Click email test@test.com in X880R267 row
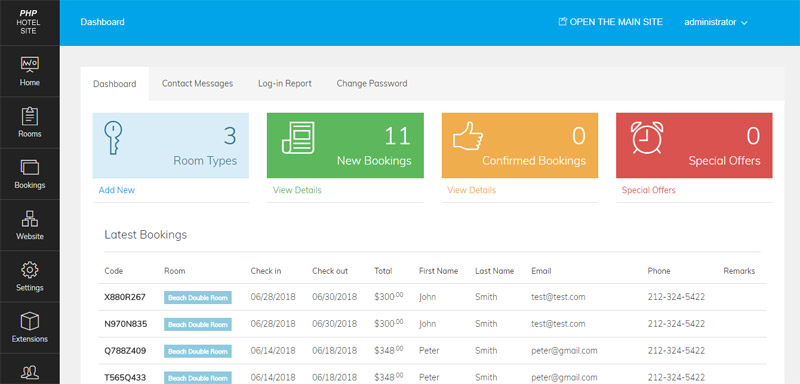Viewport: 800px width, 384px height. 558,297
